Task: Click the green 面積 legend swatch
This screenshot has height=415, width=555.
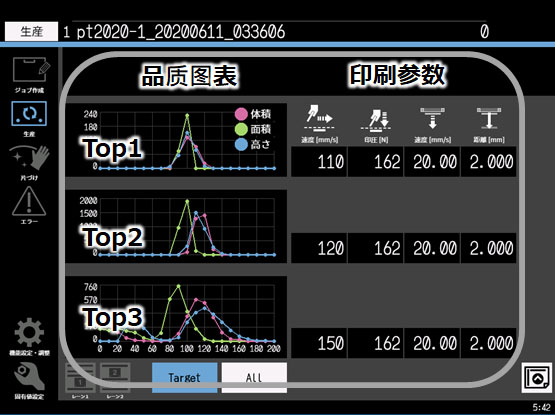Action: [241, 129]
